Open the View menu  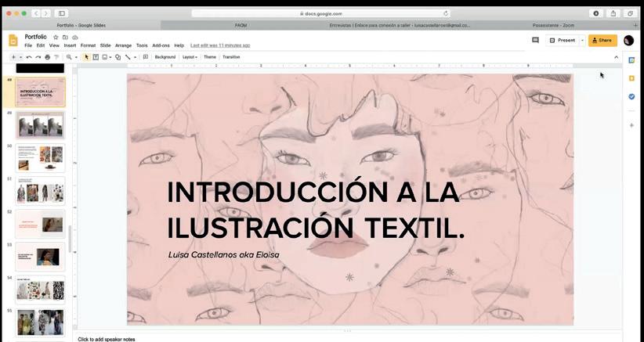(54, 45)
